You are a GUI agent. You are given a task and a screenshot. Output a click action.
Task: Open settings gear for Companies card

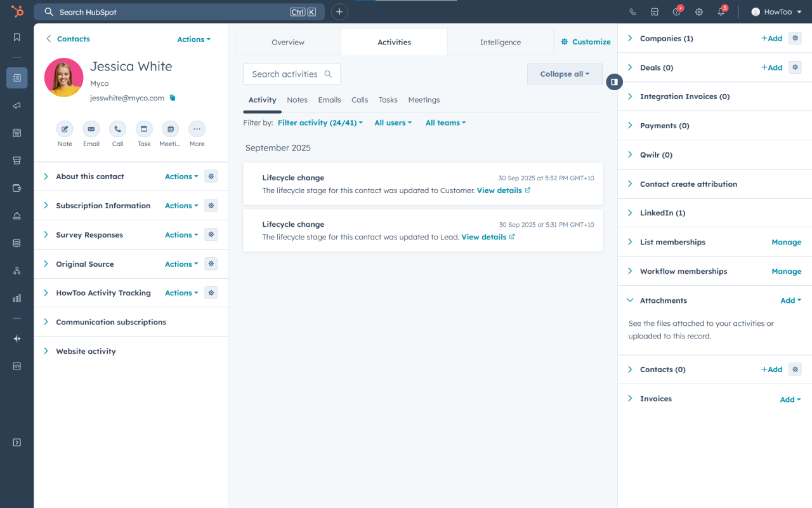point(795,38)
